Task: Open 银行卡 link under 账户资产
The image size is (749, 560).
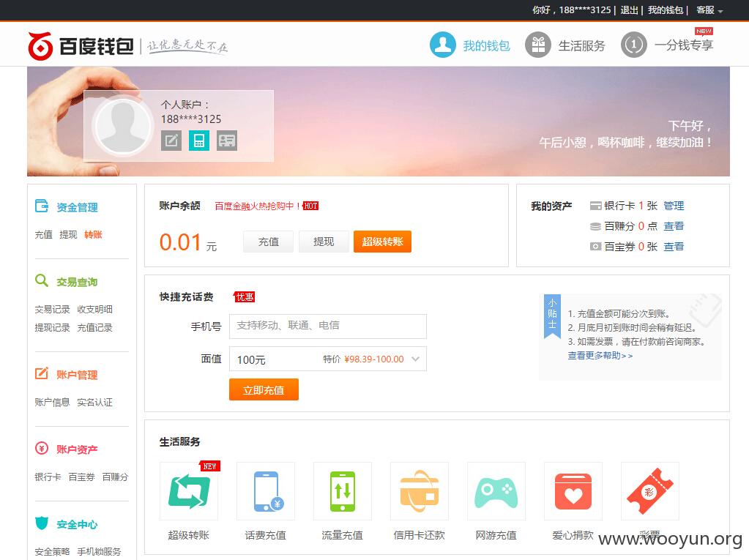Action: click(48, 477)
